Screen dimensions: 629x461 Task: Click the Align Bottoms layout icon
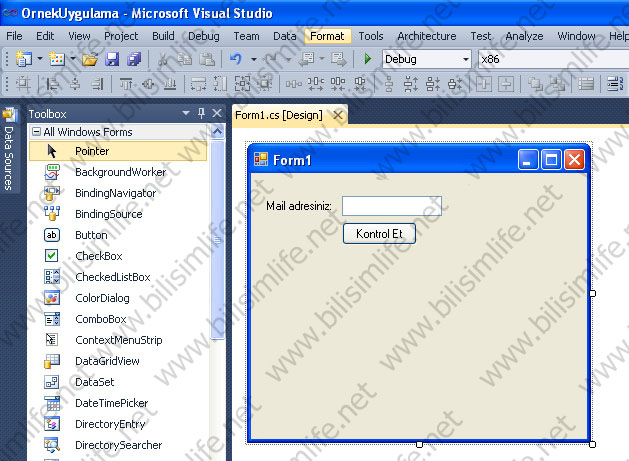click(x=170, y=84)
